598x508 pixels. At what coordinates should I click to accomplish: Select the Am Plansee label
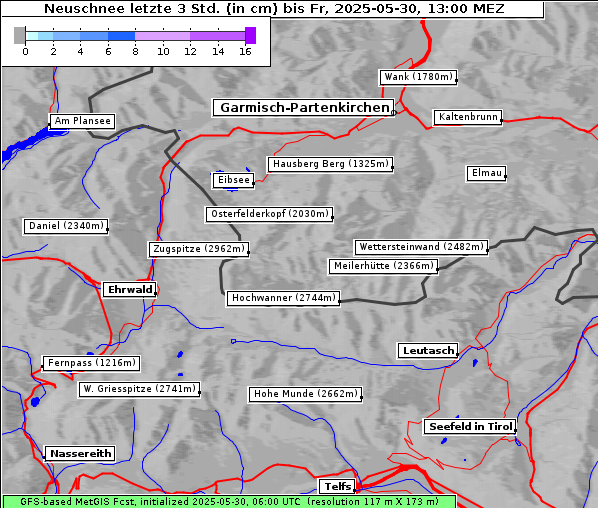click(x=82, y=121)
